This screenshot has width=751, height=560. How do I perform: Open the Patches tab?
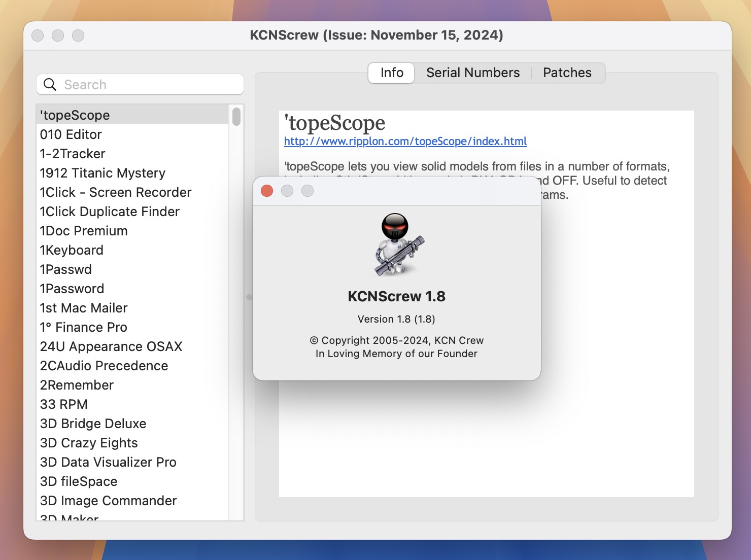click(567, 73)
